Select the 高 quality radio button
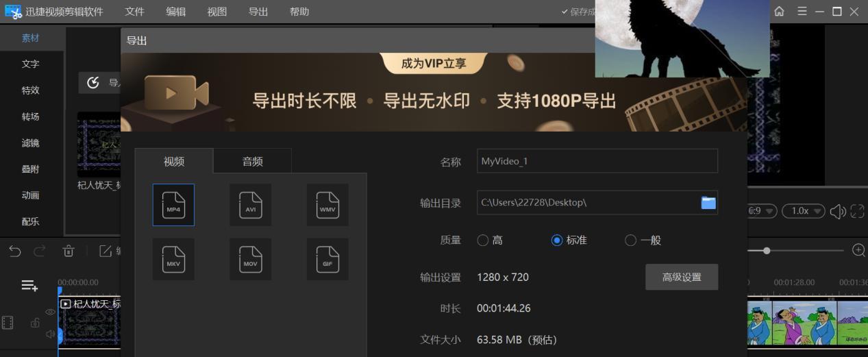The image size is (868, 357). (483, 241)
